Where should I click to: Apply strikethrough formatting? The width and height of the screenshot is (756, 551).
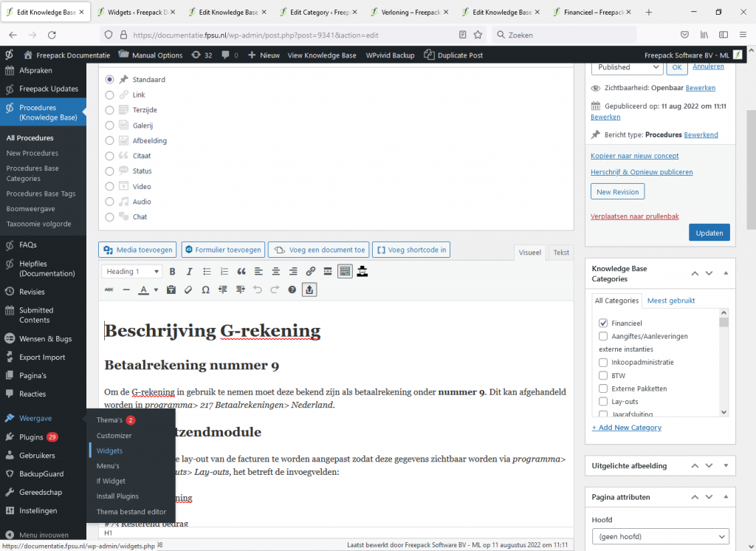pos(109,290)
